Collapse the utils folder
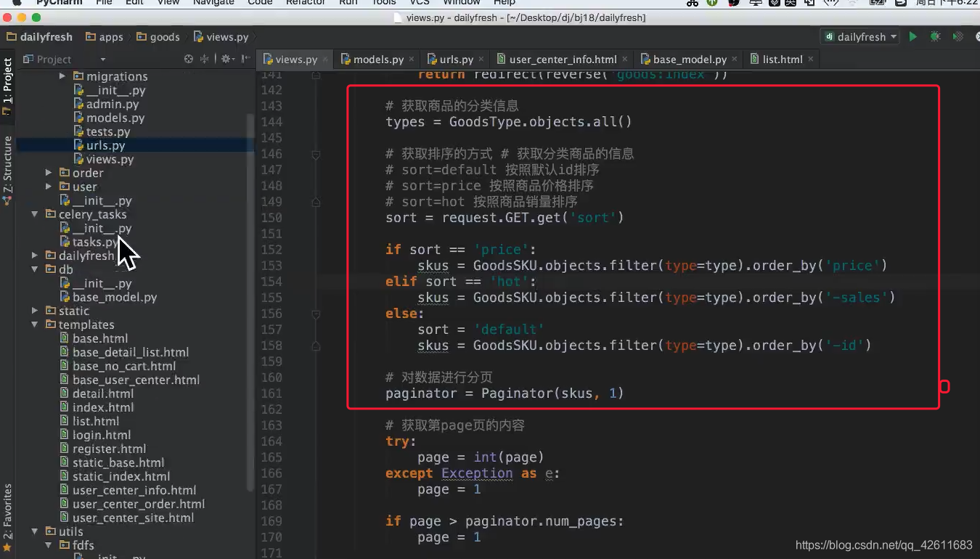 coord(35,531)
